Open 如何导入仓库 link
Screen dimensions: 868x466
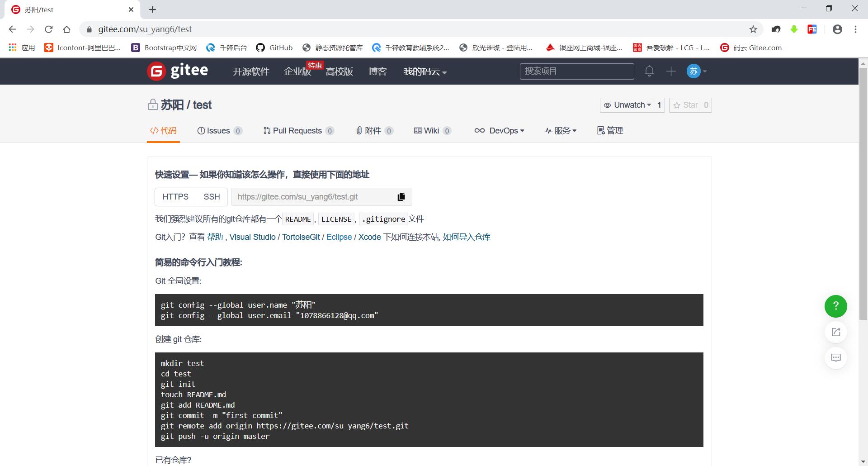point(467,237)
